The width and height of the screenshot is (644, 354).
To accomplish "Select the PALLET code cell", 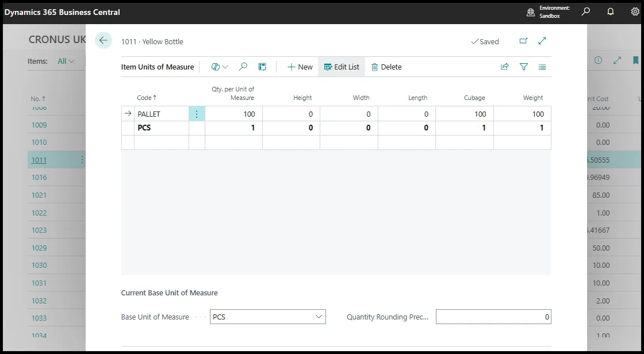I will [162, 114].
